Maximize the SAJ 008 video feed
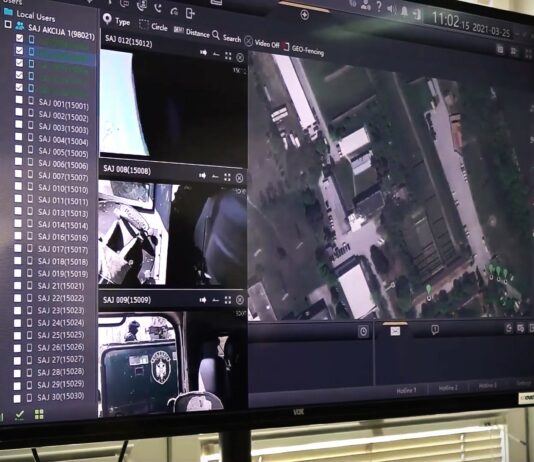The height and width of the screenshot is (462, 534). click(x=227, y=177)
